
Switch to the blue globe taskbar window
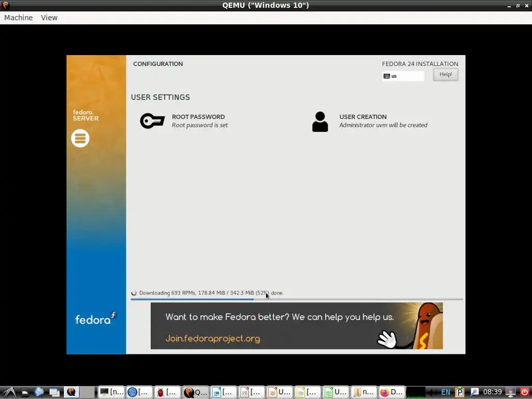[x=139, y=392]
